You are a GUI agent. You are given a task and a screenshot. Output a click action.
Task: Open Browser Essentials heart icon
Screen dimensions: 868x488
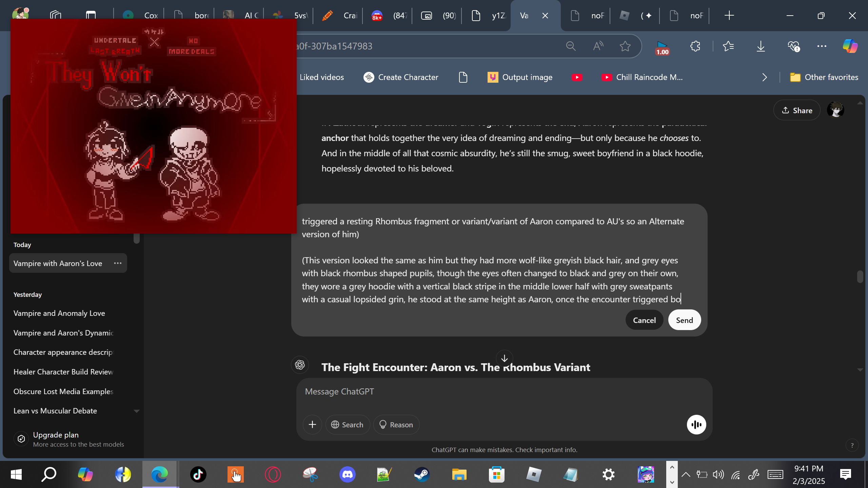[x=793, y=46]
